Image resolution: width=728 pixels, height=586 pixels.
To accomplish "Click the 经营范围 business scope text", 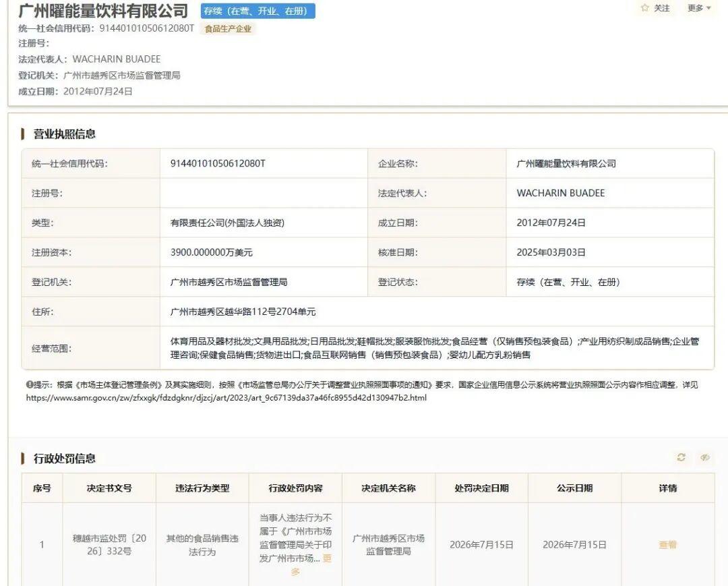I will click(435, 348).
